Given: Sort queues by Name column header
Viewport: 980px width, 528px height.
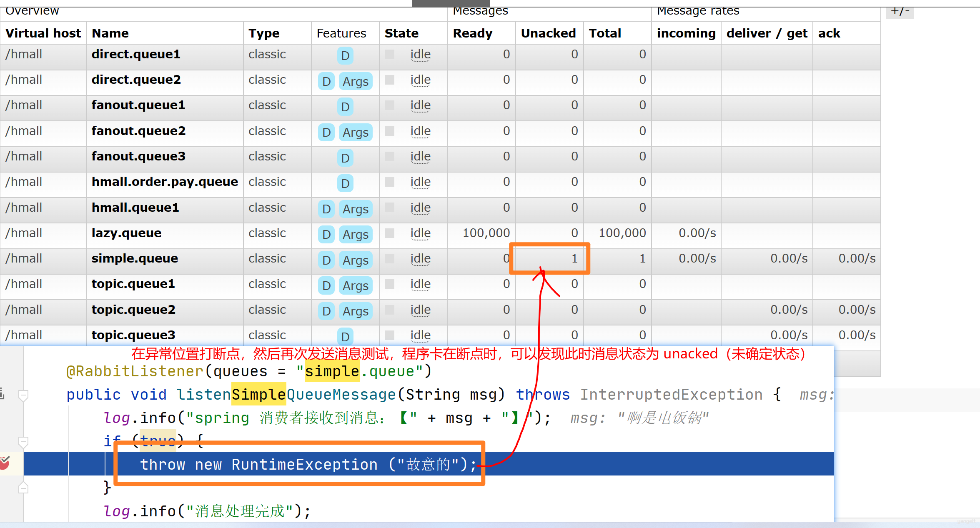Looking at the screenshot, I should pyautogui.click(x=110, y=33).
